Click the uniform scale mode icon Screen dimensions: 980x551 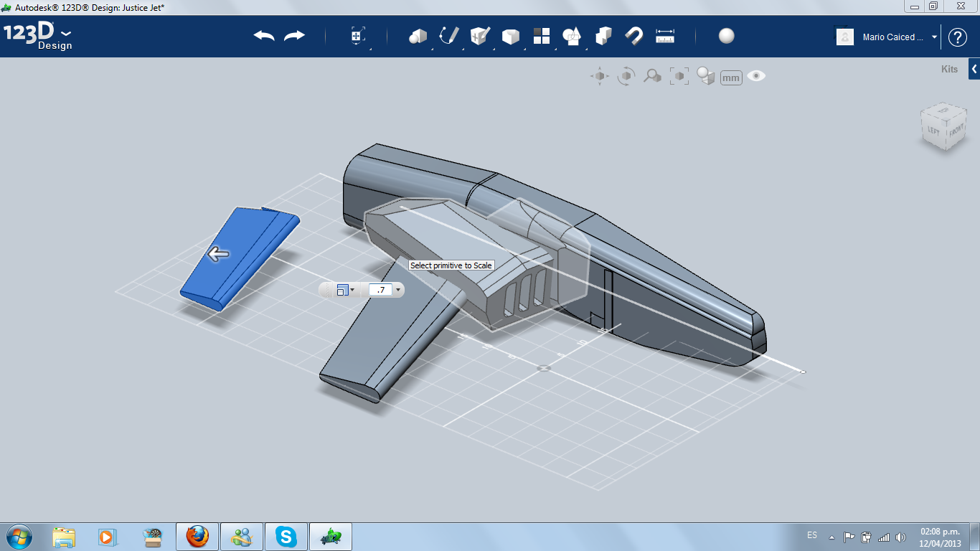pos(342,290)
